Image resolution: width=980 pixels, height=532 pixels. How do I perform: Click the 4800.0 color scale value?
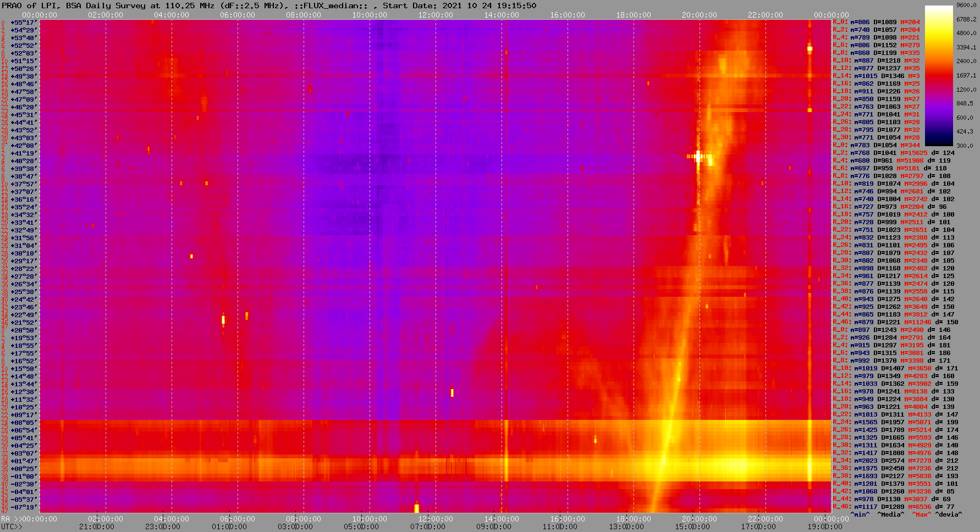tap(966, 33)
